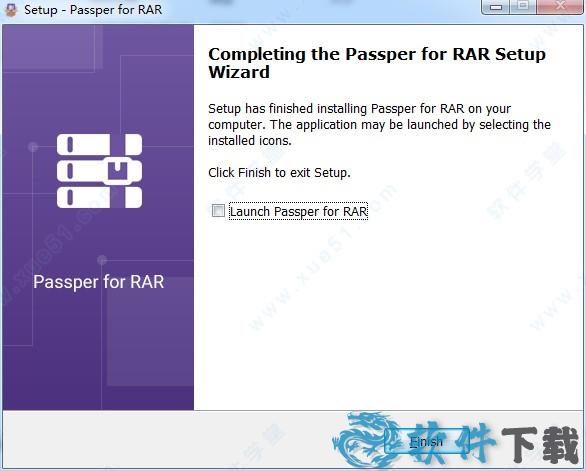The width and height of the screenshot is (586, 471).
Task: Click the 'Click Finish to exit Setup' text
Action: coord(279,173)
